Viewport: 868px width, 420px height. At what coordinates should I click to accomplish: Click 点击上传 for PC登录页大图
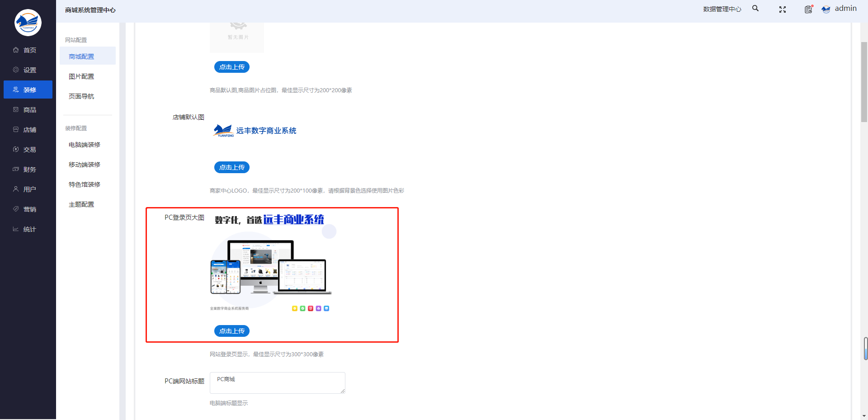click(232, 331)
